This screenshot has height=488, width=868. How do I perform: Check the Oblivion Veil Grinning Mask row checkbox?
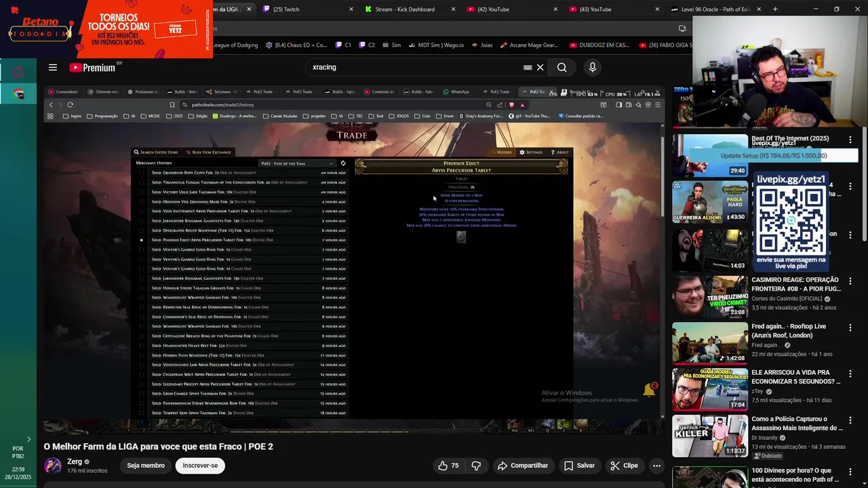[141, 201]
